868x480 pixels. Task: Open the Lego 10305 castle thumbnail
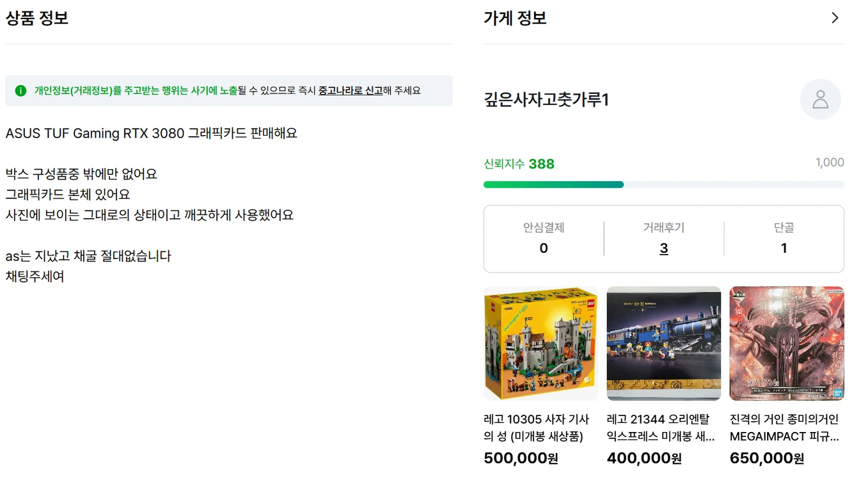pyautogui.click(x=541, y=343)
